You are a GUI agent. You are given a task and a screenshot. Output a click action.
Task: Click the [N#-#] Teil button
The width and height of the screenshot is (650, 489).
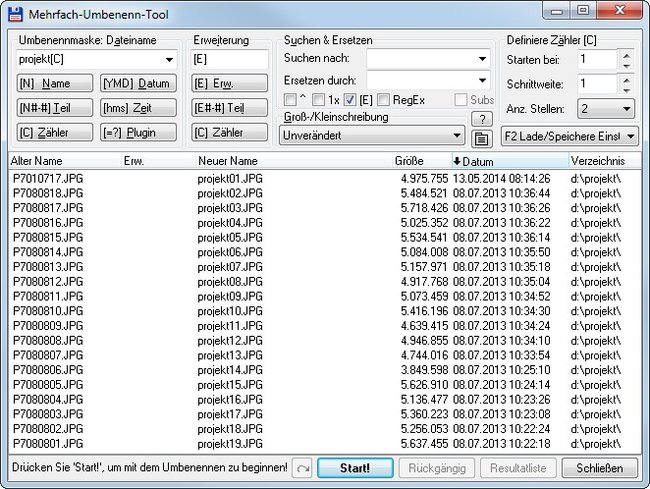(55, 108)
